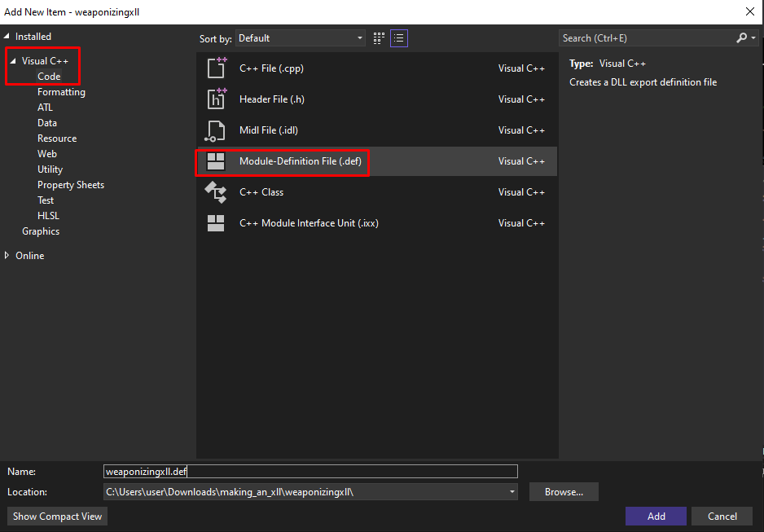
Task: Click the Name input field
Action: click(x=310, y=471)
